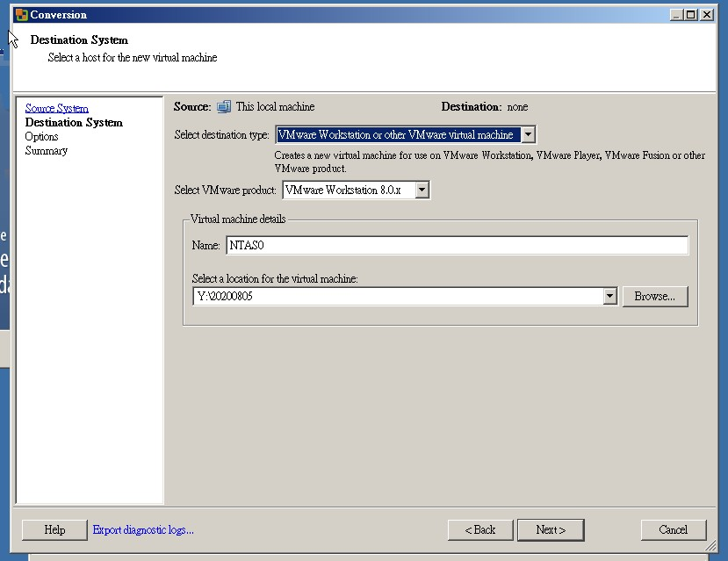728x561 pixels.
Task: Click the Summary step label
Action: click(46, 151)
